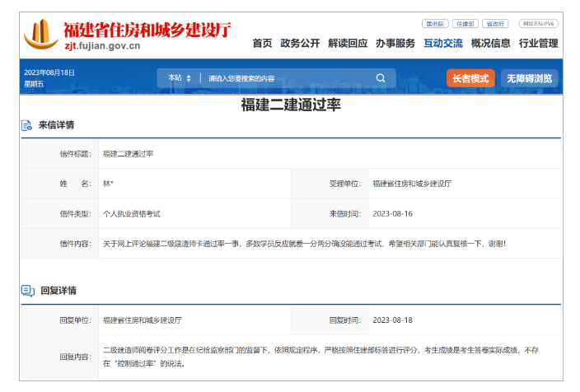Screen dimensions: 580x392
Task: Open the 省政府 link
Action: (x=495, y=24)
